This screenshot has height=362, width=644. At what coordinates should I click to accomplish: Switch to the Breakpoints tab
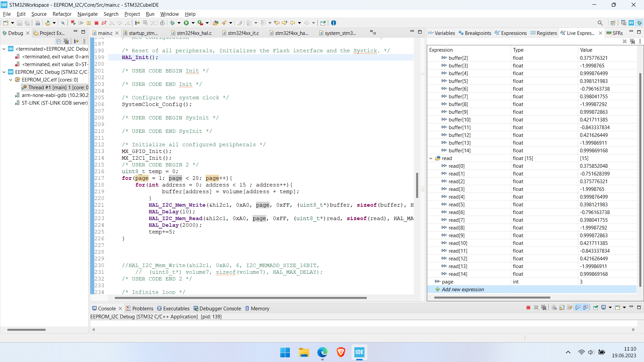pos(475,33)
